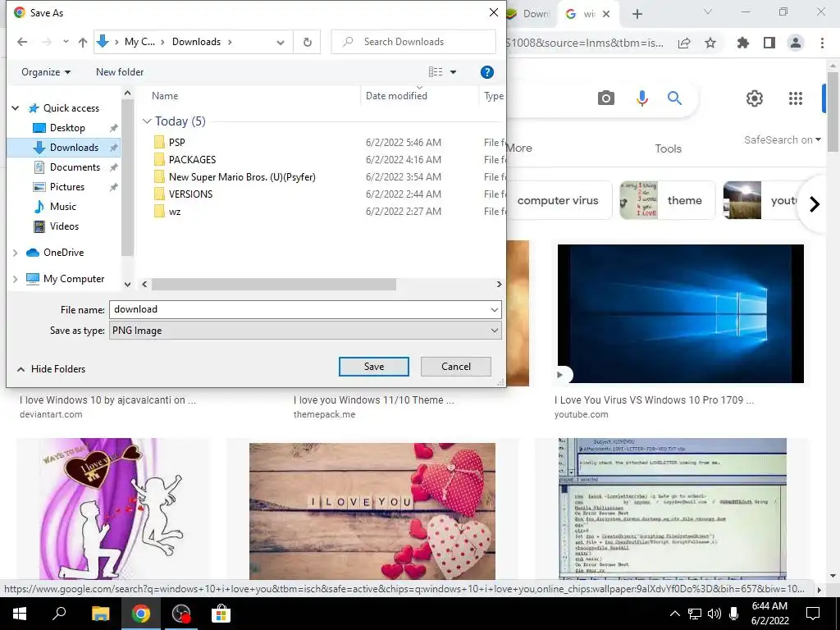Select Pictures in navigation pane
The width and height of the screenshot is (840, 630).
[x=67, y=187]
